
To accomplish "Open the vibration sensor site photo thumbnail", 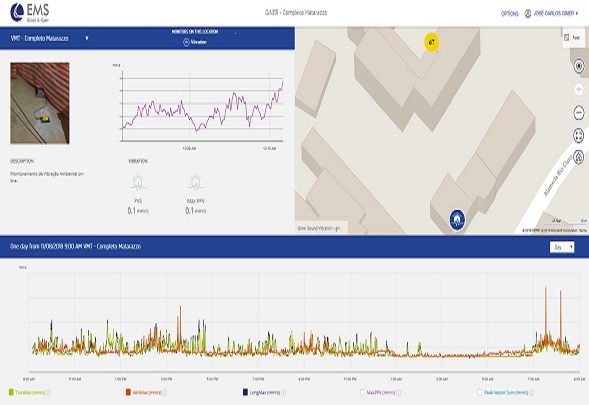I will 40,103.
